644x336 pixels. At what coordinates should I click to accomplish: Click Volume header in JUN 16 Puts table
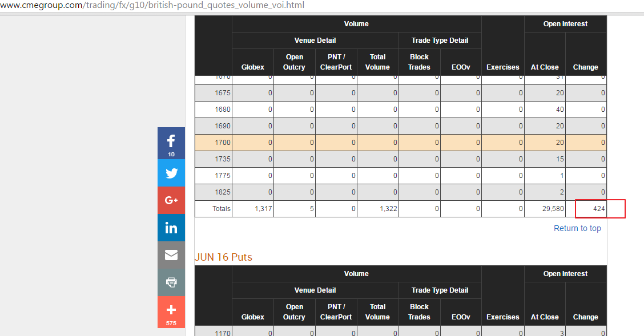[x=356, y=274]
